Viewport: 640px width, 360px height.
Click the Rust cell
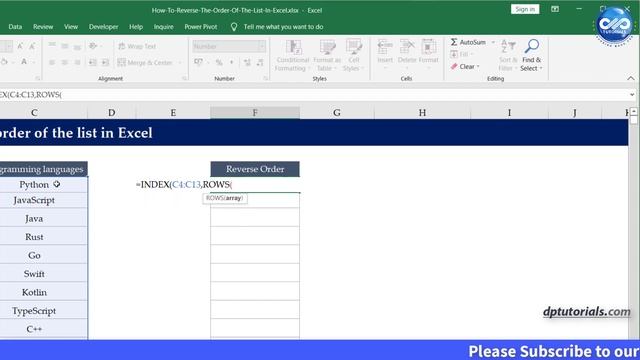[x=43, y=237]
